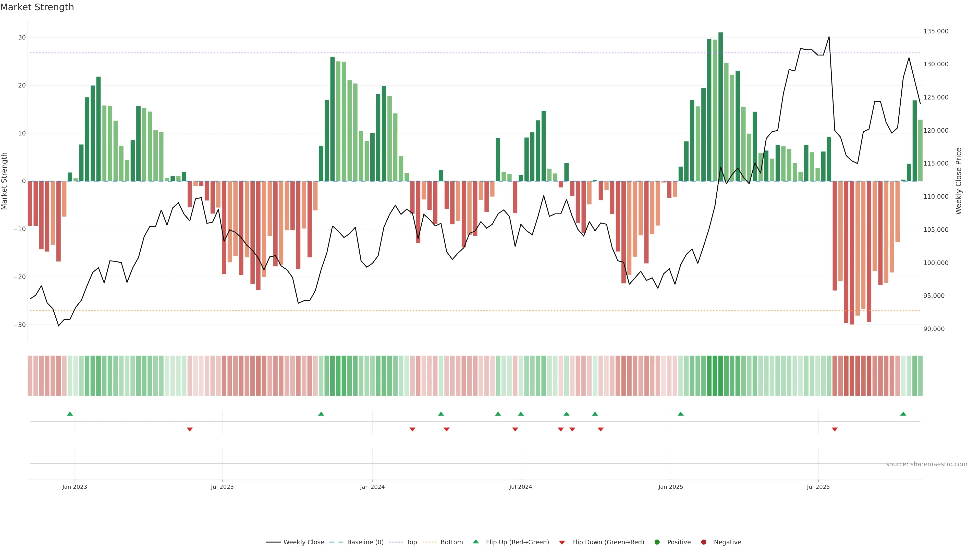Click the flip-down triangle after Jul 2025
This screenshot has height=551, width=980.
[835, 429]
